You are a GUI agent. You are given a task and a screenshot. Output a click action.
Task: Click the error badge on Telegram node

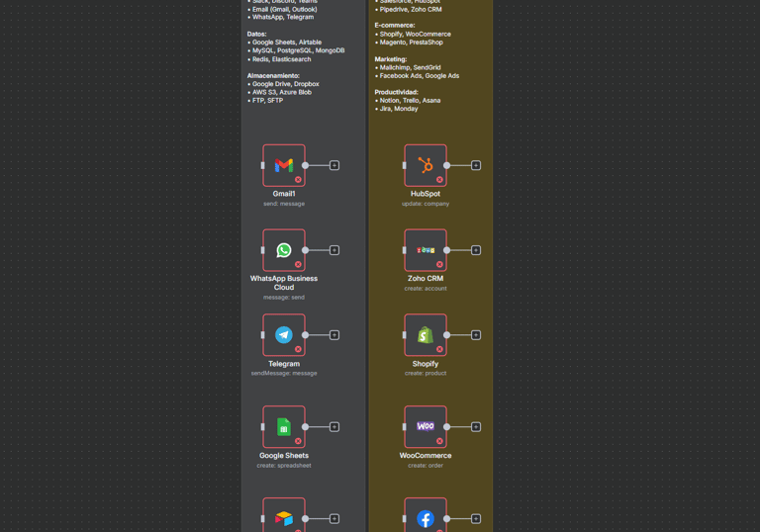click(x=298, y=349)
